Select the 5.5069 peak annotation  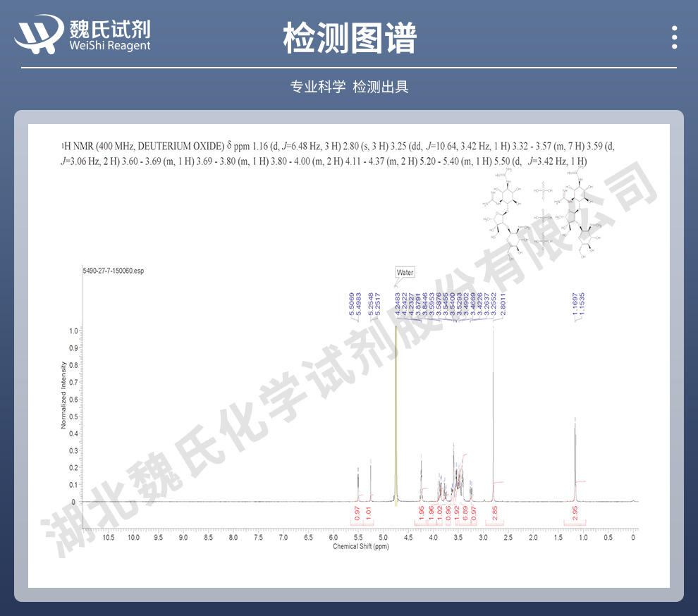(x=352, y=304)
